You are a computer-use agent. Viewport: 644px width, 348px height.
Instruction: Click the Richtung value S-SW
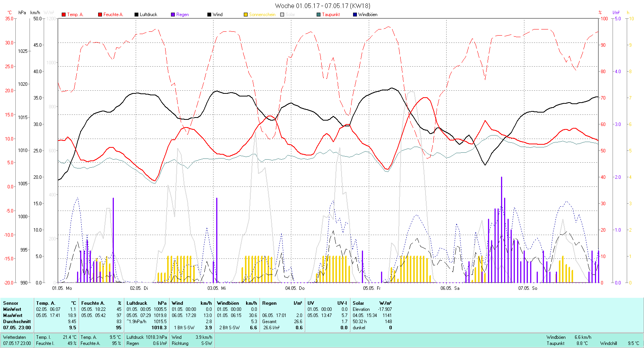click(x=207, y=343)
